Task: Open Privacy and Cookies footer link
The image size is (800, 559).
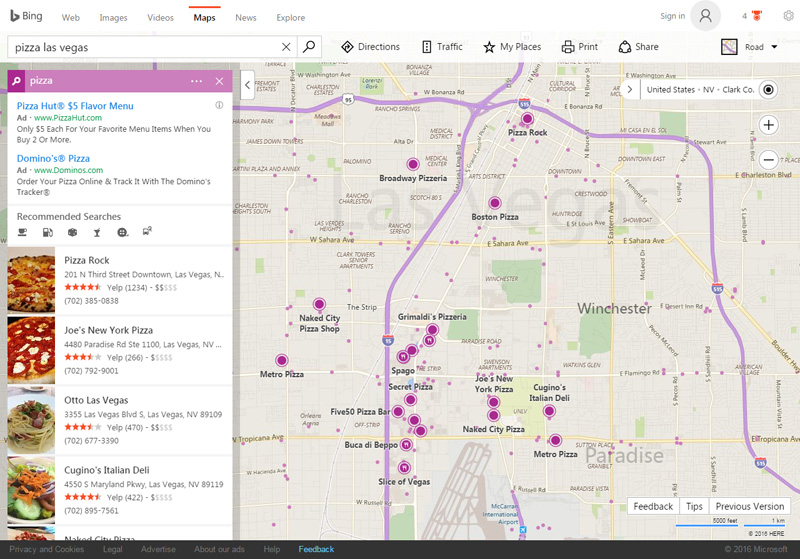Action: (x=46, y=549)
